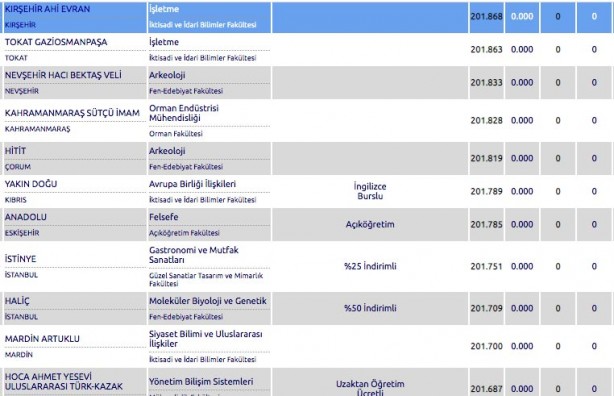Click the %50 İndirimli note

coord(370,308)
